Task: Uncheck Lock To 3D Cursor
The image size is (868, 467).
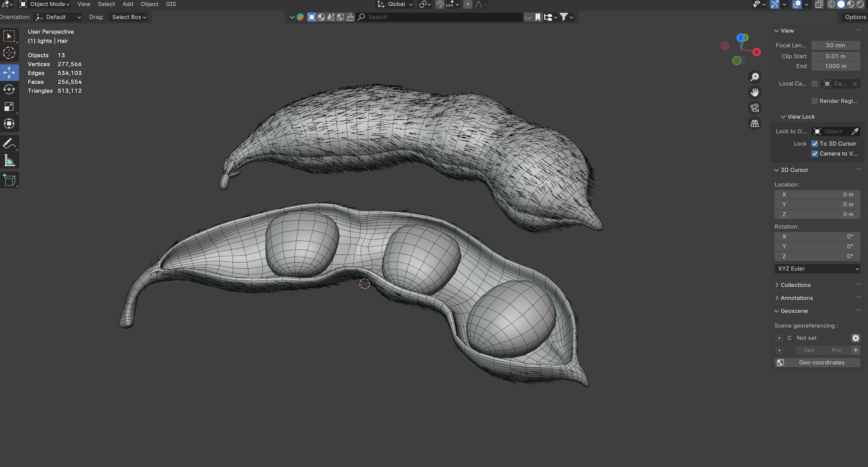Action: click(815, 144)
